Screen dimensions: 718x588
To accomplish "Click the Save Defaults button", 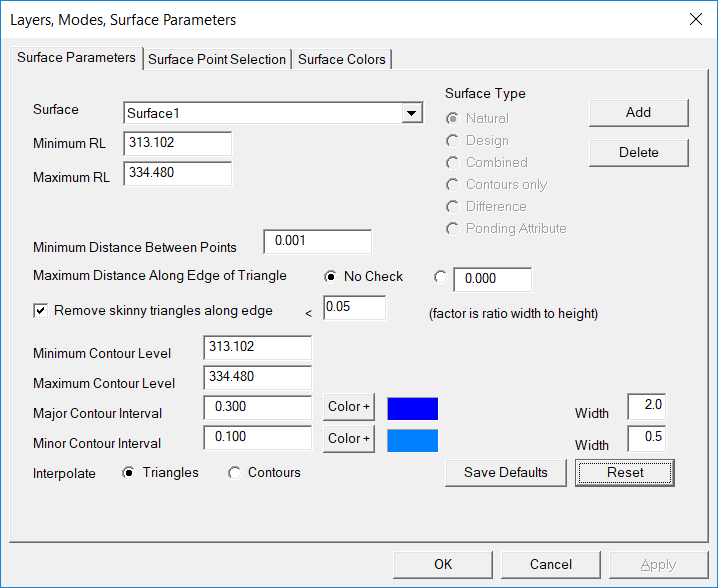I will (x=505, y=472).
